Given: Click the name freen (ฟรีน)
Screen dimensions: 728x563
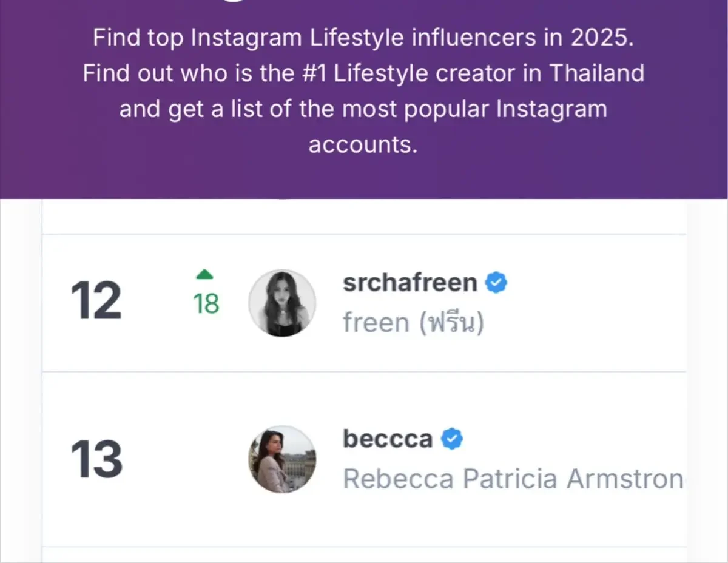Looking at the screenshot, I should tap(414, 322).
